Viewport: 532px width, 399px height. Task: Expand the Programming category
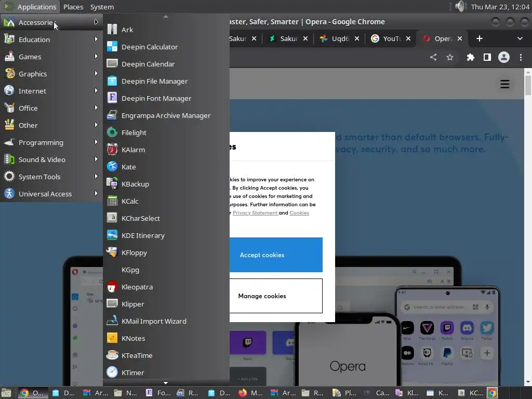tap(51, 142)
